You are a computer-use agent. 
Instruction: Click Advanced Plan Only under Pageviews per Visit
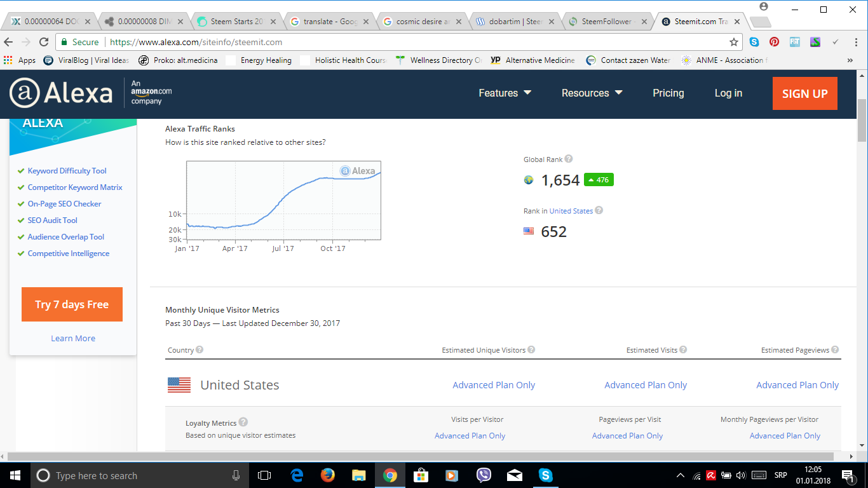pyautogui.click(x=627, y=436)
